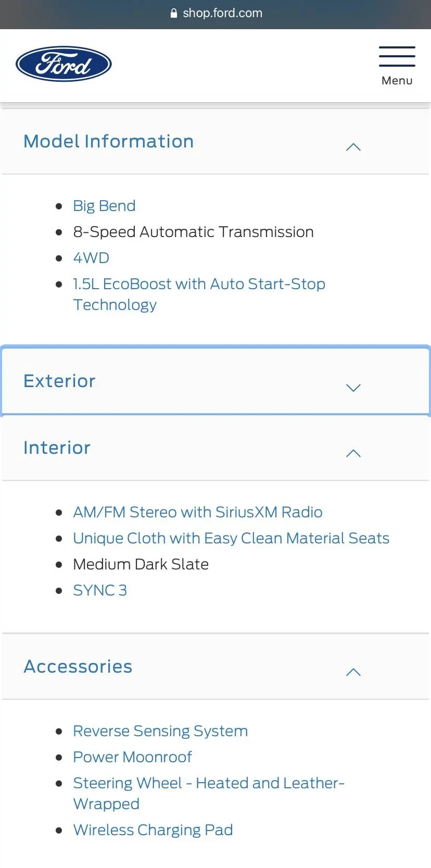Collapse the Accessories section chevron
The width and height of the screenshot is (431, 868).
(x=353, y=672)
